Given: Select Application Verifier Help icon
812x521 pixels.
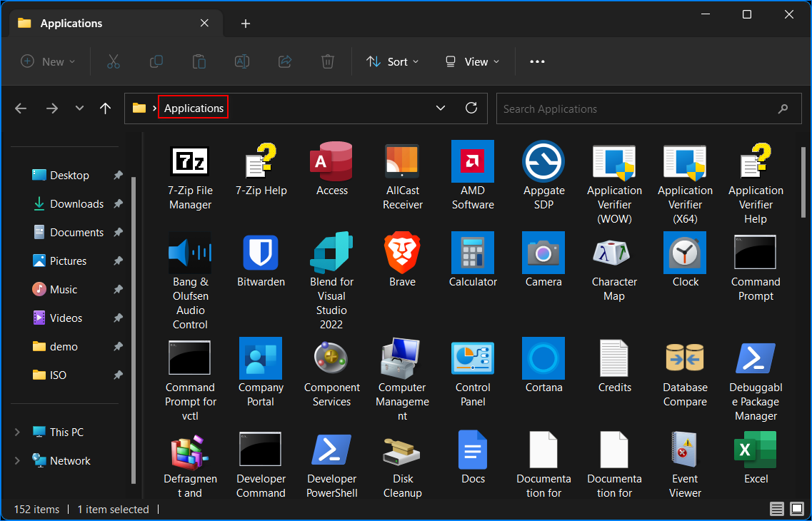Looking at the screenshot, I should click(x=756, y=161).
